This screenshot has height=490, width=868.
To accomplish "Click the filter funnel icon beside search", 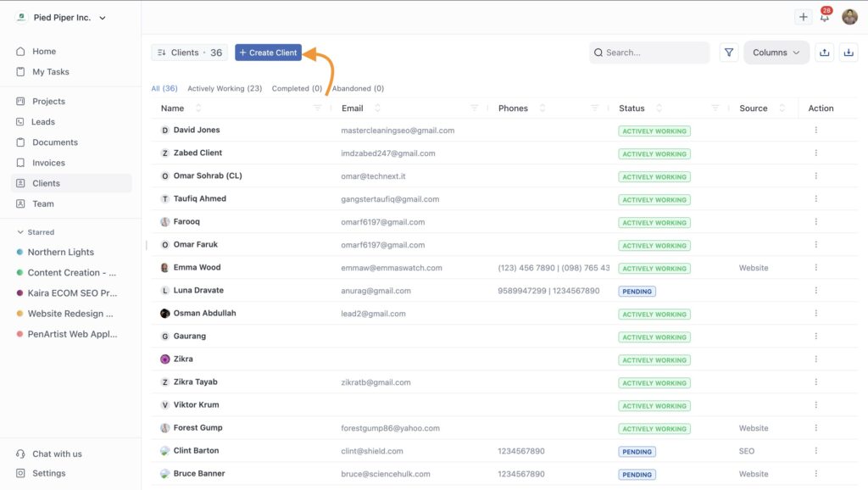I will point(729,53).
